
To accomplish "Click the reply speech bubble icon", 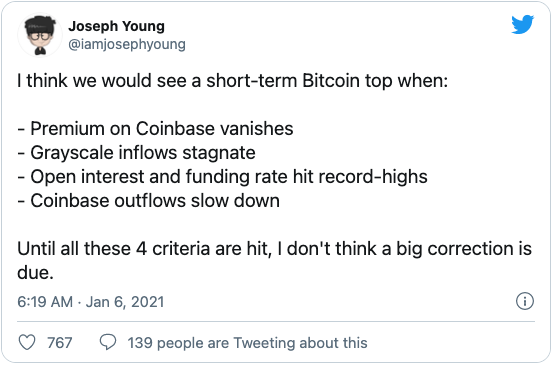I will (x=108, y=342).
